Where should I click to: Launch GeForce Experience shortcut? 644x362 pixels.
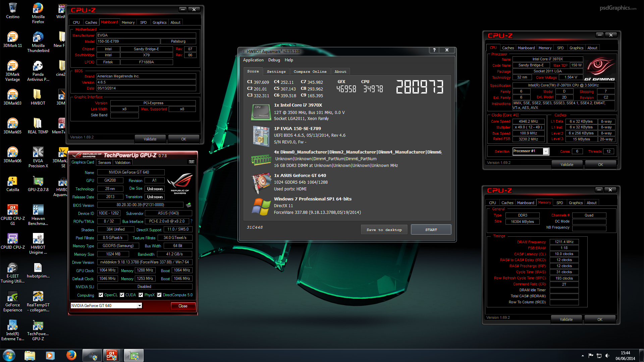point(13,301)
